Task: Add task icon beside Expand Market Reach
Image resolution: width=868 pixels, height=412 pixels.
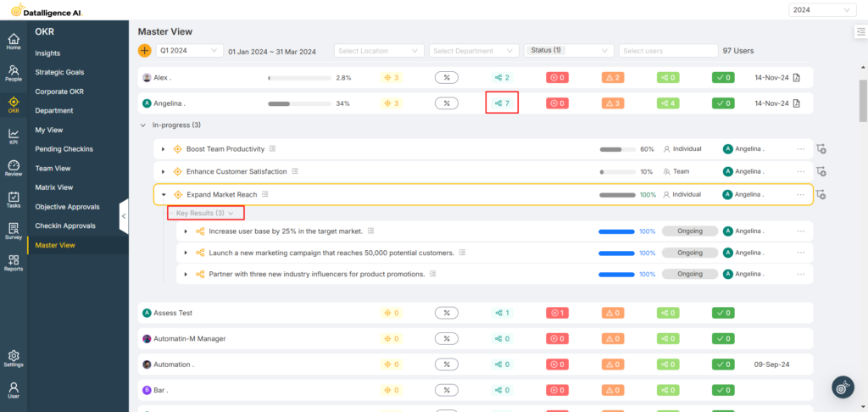Action: point(821,194)
